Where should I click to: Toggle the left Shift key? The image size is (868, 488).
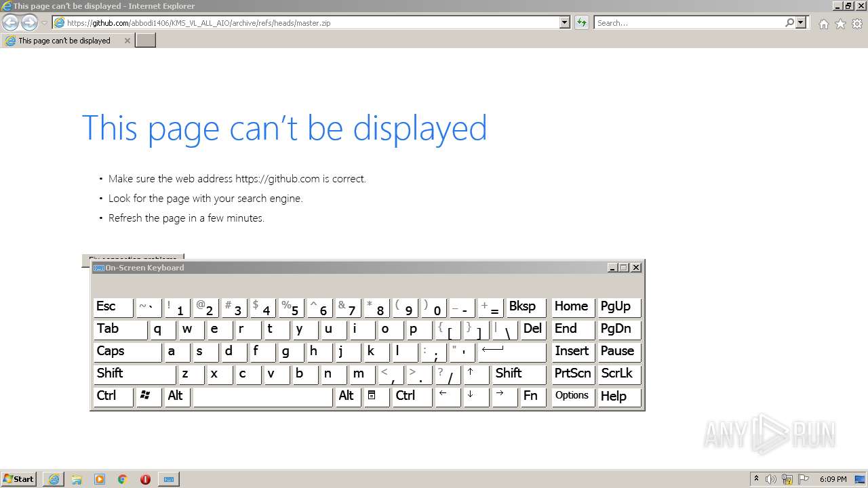tap(134, 373)
